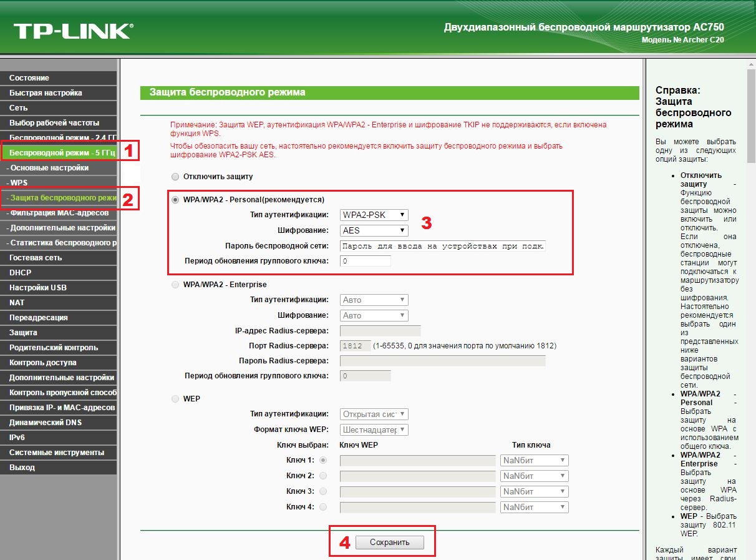The width and height of the screenshot is (756, 560).
Task: Open 'Беспроводной режим - 5 ГГц' menu
Action: (x=59, y=152)
